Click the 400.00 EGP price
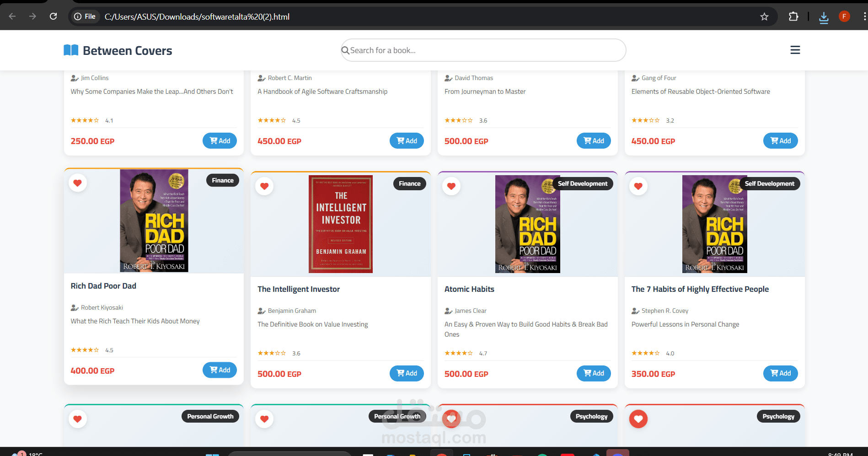The width and height of the screenshot is (868, 456). pyautogui.click(x=92, y=371)
